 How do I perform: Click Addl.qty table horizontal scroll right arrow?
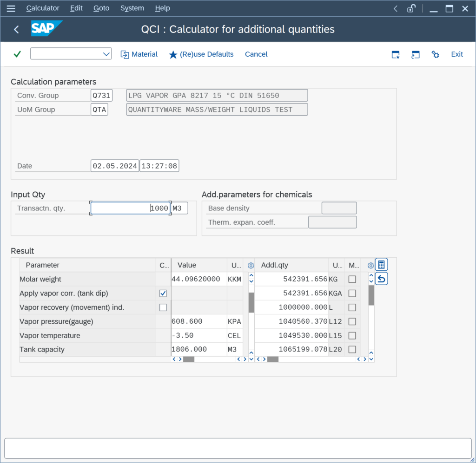tap(365, 359)
